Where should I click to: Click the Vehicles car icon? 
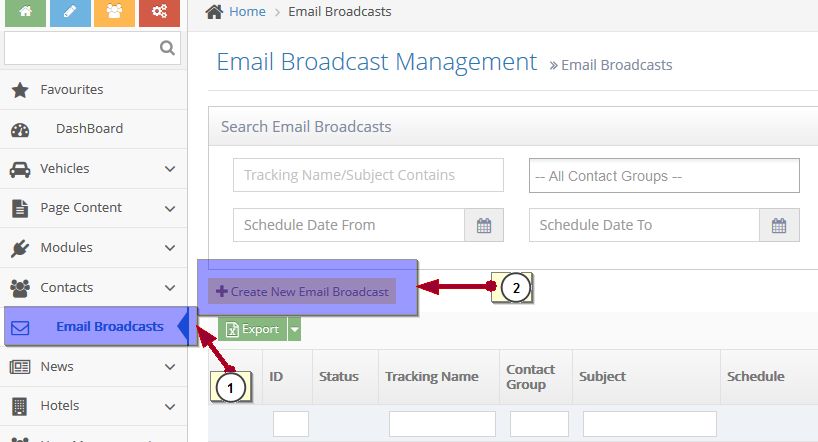pyautogui.click(x=20, y=170)
